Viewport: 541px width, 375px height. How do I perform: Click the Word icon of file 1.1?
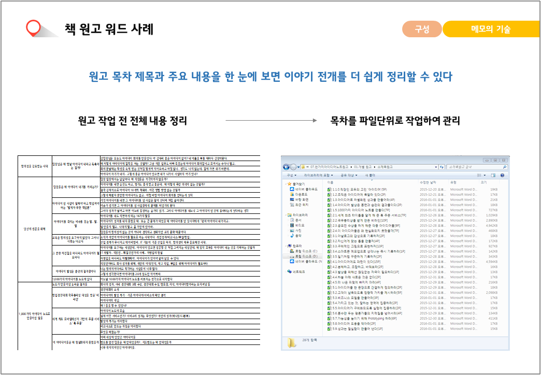329,189
